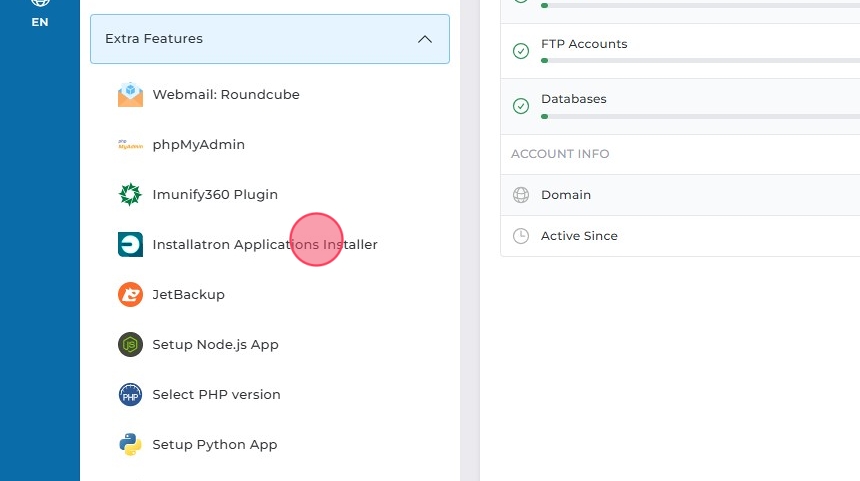Click the Imunify360 green star icon
The image size is (860, 481).
tap(130, 195)
